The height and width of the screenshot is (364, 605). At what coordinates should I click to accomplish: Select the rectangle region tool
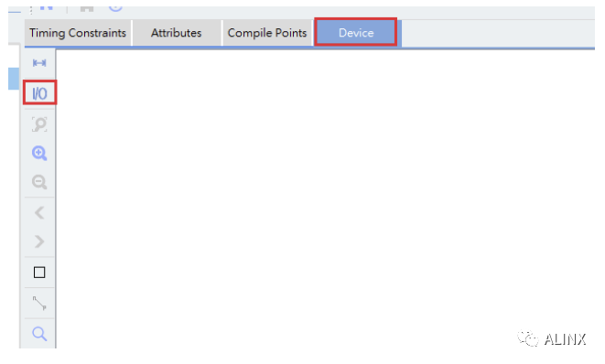point(39,273)
